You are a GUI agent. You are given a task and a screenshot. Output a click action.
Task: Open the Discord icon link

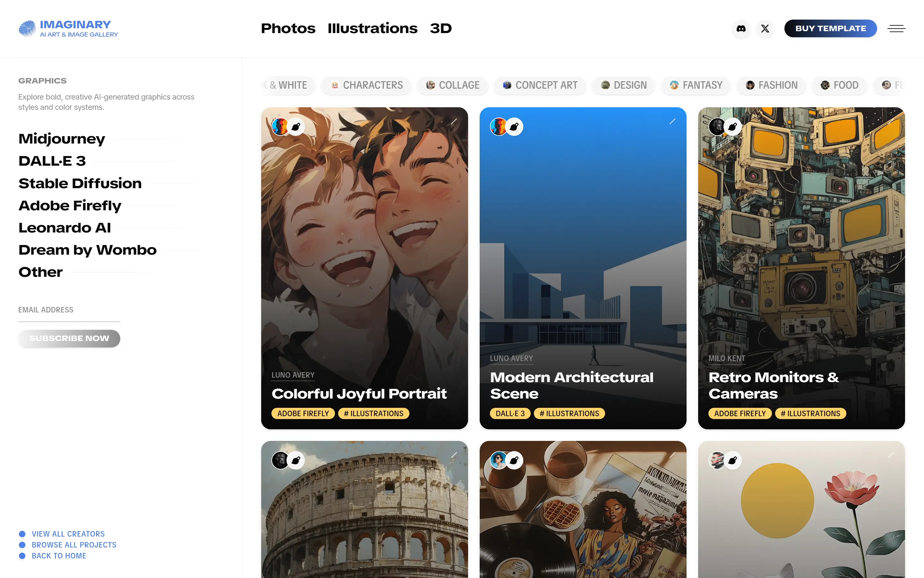tap(741, 28)
